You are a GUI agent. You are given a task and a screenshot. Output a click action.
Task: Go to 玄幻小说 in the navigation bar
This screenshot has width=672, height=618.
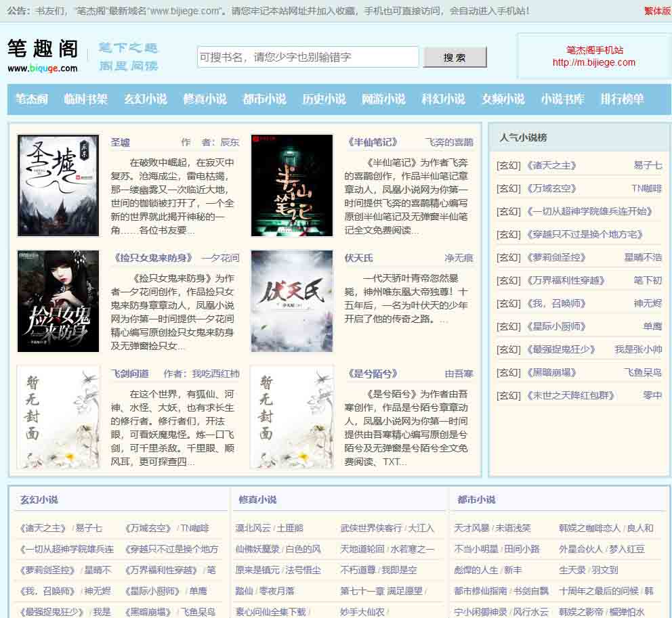(x=145, y=100)
